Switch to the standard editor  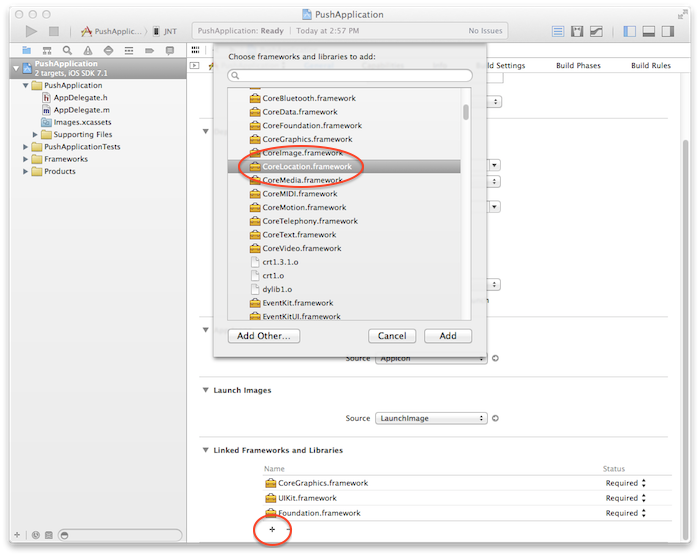point(558,31)
